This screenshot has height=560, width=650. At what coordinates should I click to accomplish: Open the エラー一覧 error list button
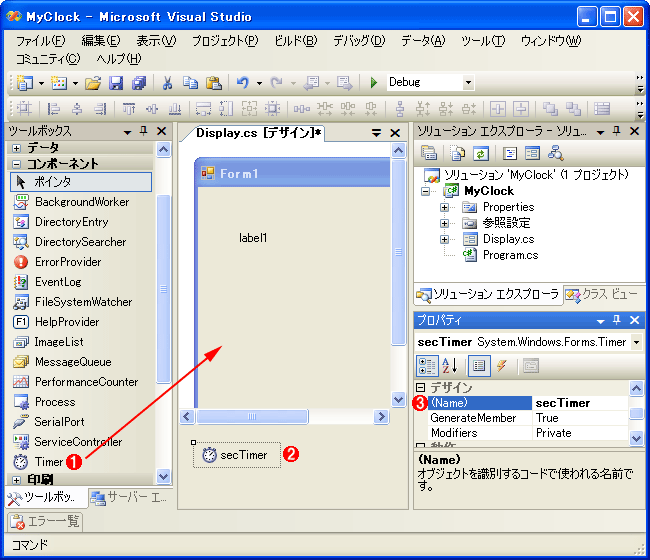(x=45, y=521)
